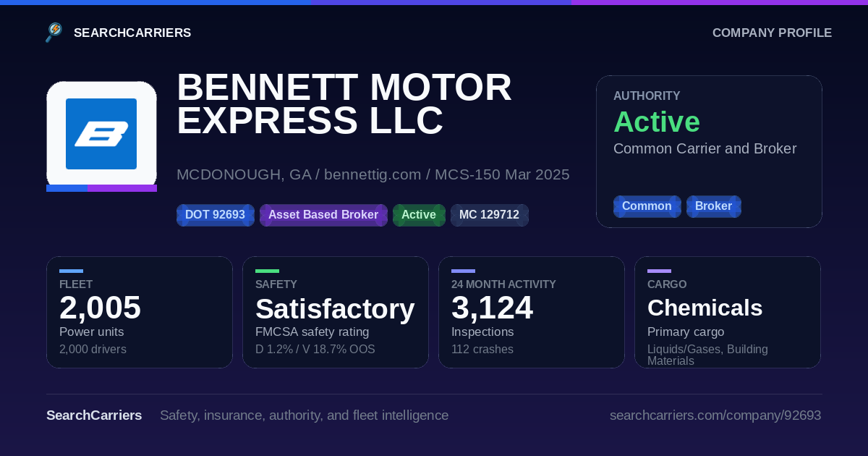This screenshot has width=868, height=456.
Task: Click the Power units caption
Action: click(x=92, y=332)
